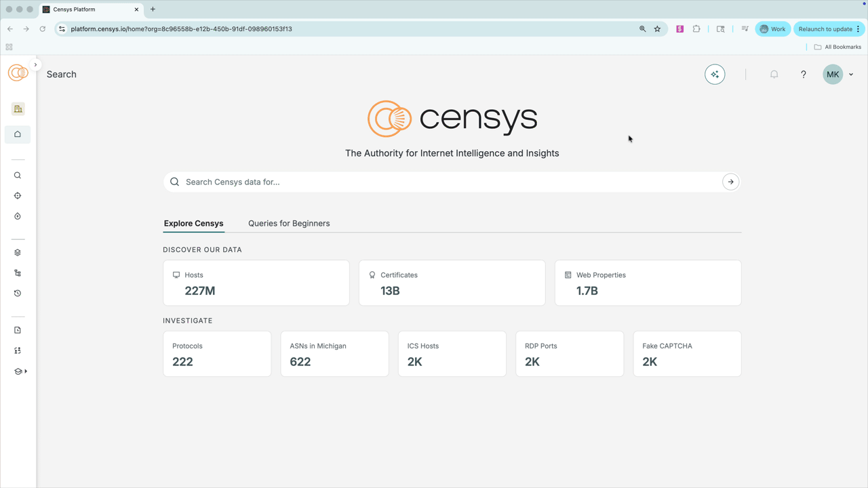Open the AI assistant sparkle button
868x488 pixels.
point(715,75)
